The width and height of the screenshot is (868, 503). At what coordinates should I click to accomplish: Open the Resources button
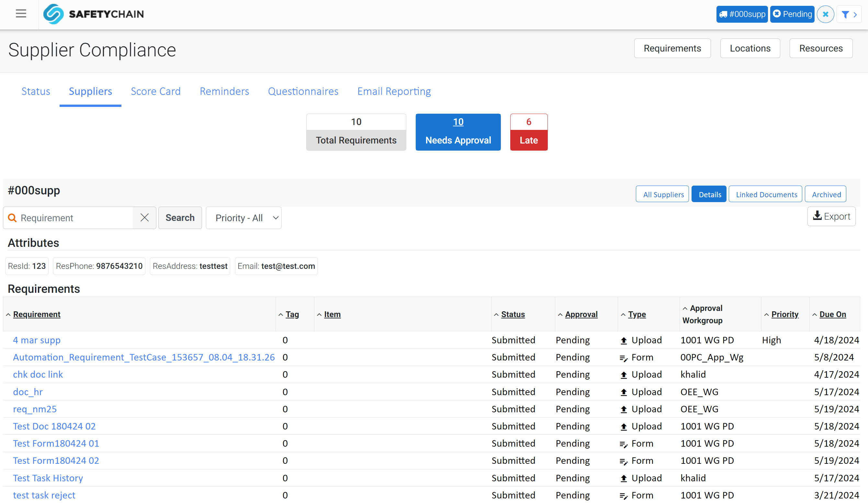click(x=821, y=48)
